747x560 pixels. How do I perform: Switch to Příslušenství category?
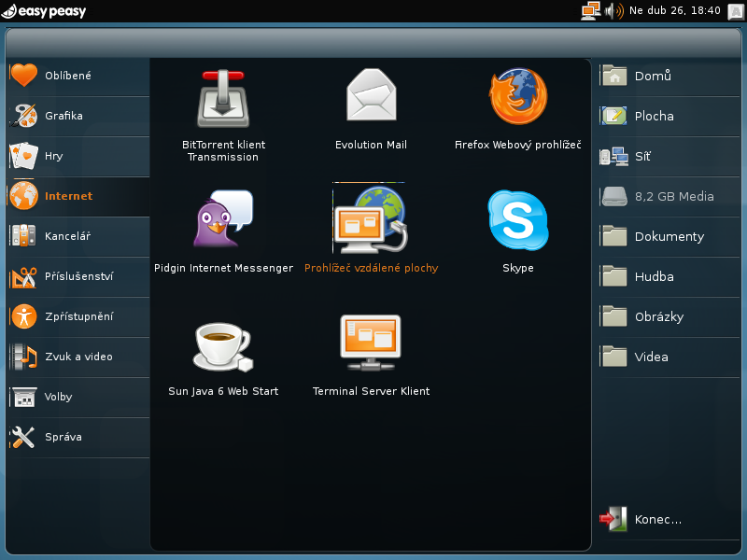pos(78,276)
